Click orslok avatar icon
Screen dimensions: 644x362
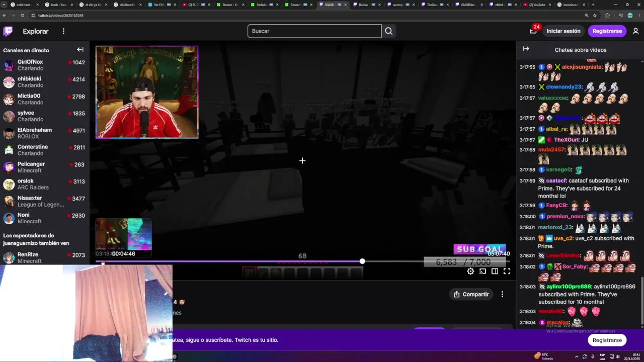[9, 184]
